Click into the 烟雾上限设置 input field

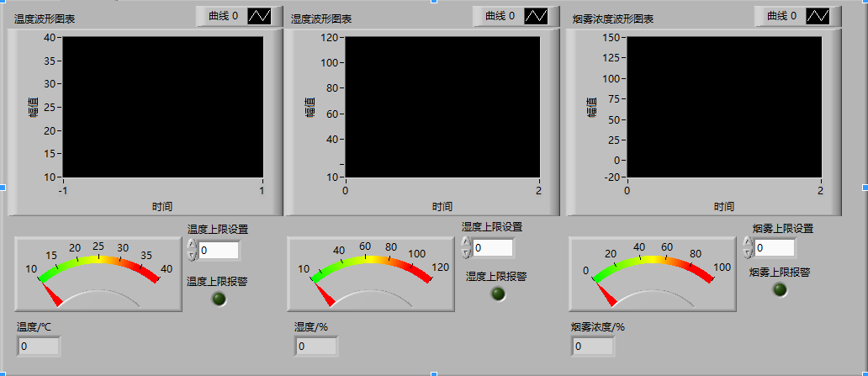tap(775, 247)
